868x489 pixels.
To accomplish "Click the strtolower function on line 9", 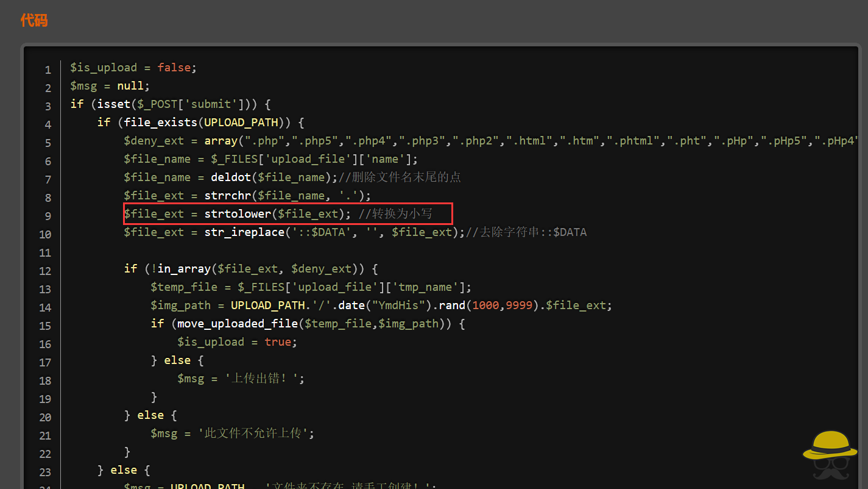I will coord(238,214).
